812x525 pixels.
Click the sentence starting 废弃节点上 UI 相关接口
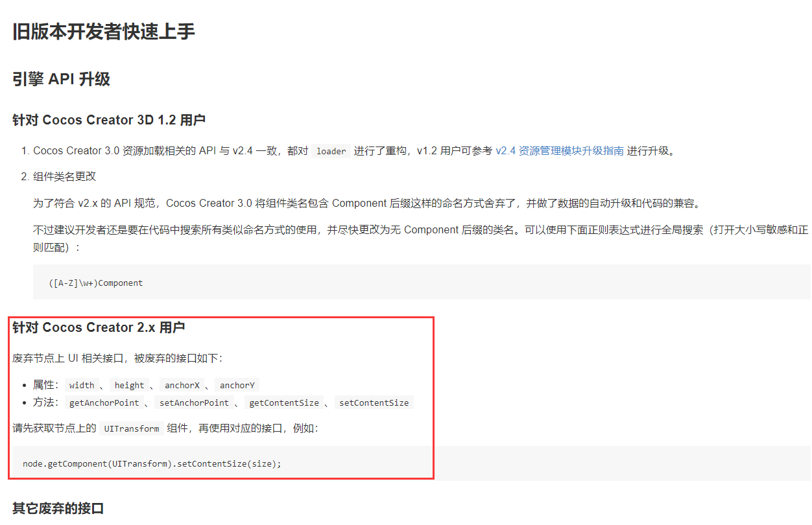coord(117,358)
